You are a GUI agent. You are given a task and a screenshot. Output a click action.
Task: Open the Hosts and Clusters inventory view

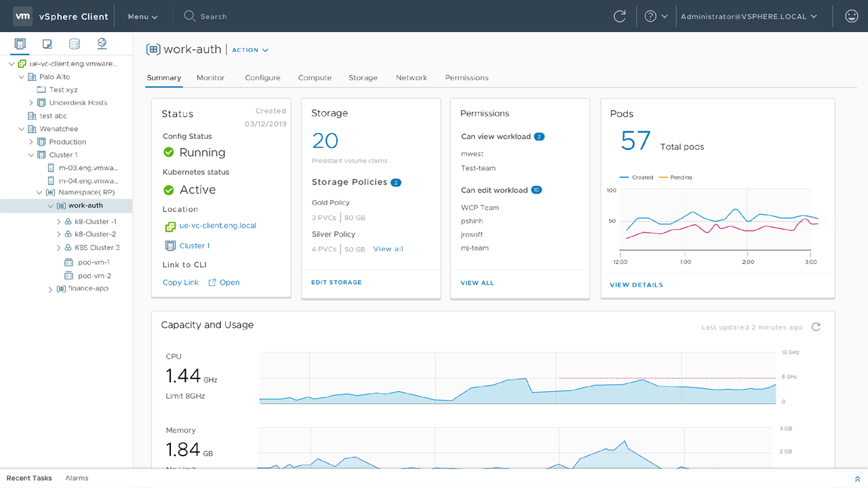18,43
